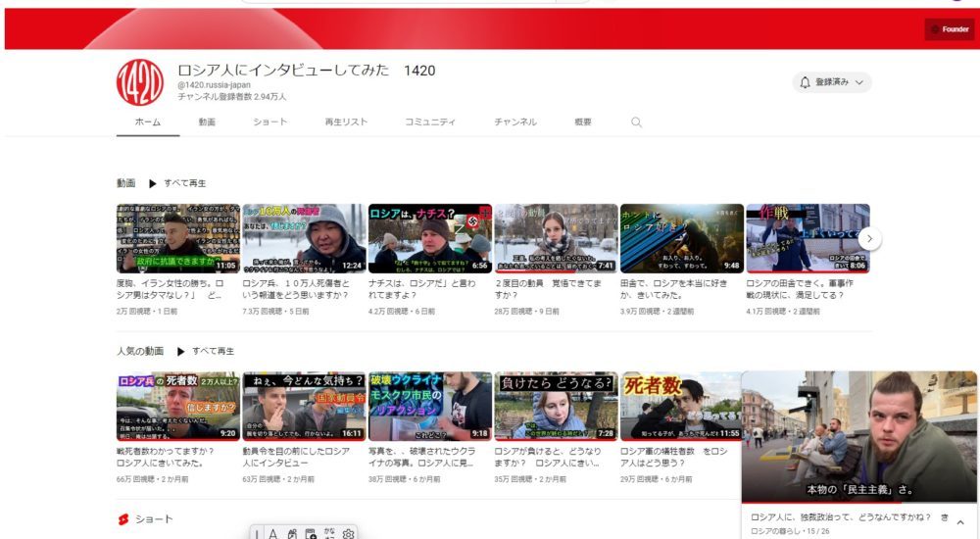Click title ロシア兵、１０万人死傷者と
980x539 pixels.
point(296,289)
